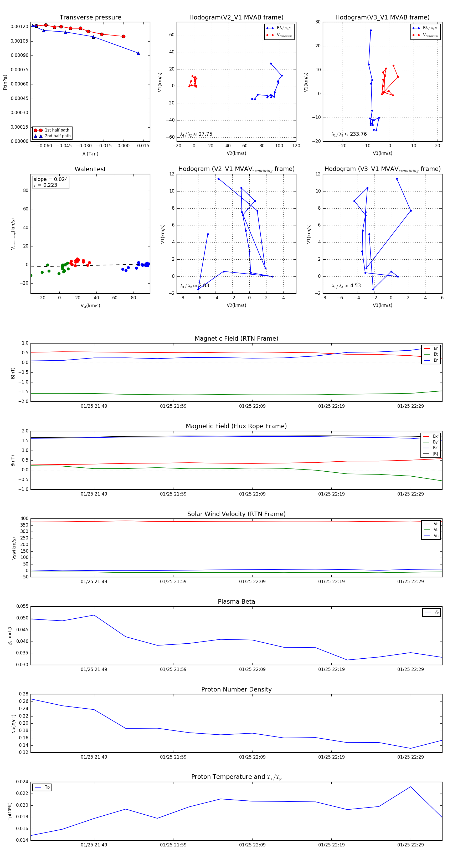Image resolution: width=473 pixels, height=868 pixels.
Task: Click '01/25 22:29' tick under Proton Temperature plot
Action: coord(410,845)
